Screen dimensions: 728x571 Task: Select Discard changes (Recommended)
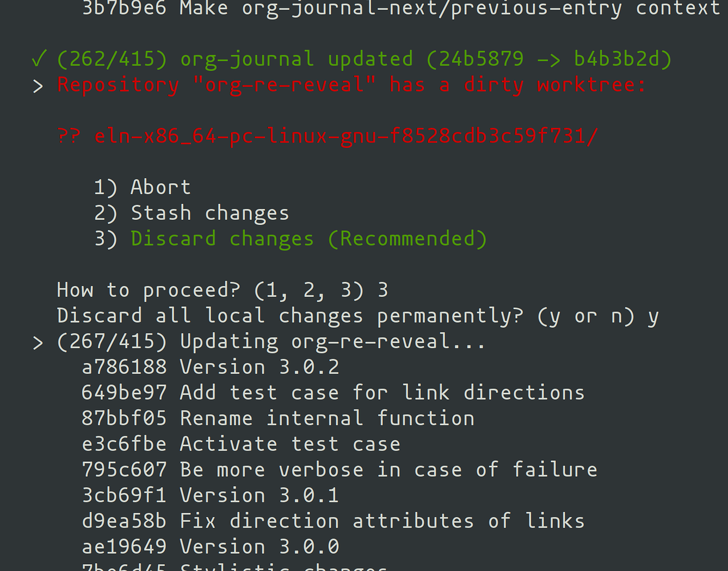click(x=290, y=239)
